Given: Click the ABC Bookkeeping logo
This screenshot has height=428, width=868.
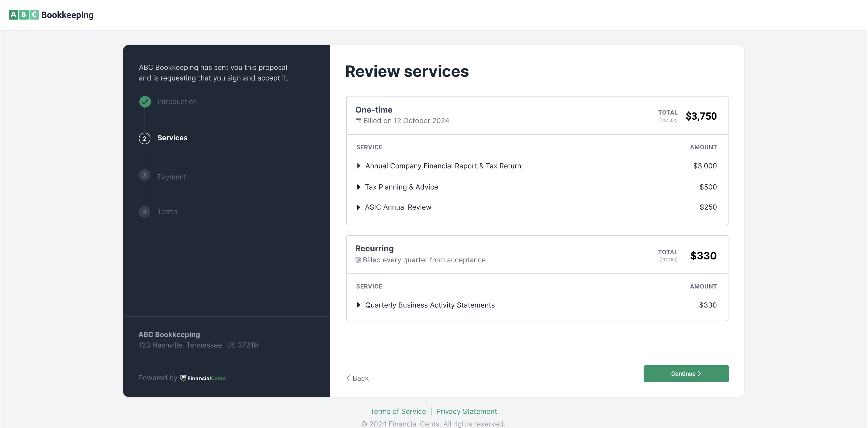Looking at the screenshot, I should click(51, 15).
